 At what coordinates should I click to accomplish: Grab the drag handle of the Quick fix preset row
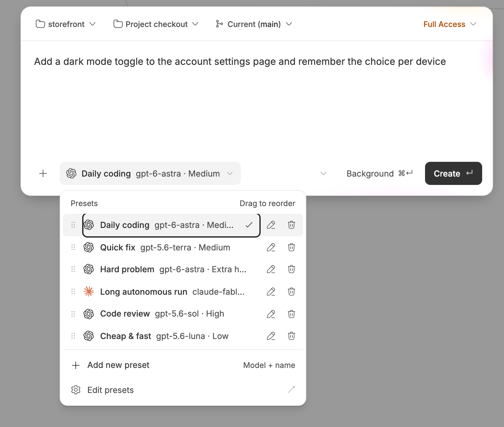[x=73, y=248]
